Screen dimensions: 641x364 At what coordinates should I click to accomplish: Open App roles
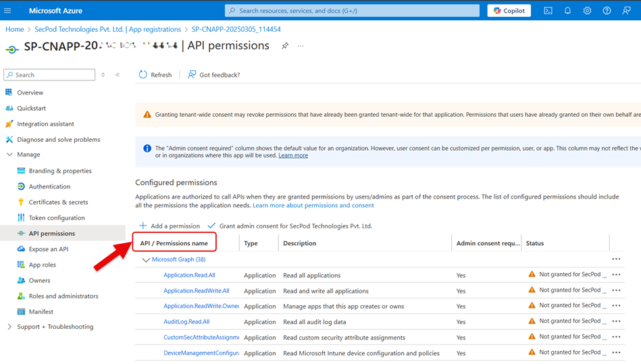[x=42, y=265]
